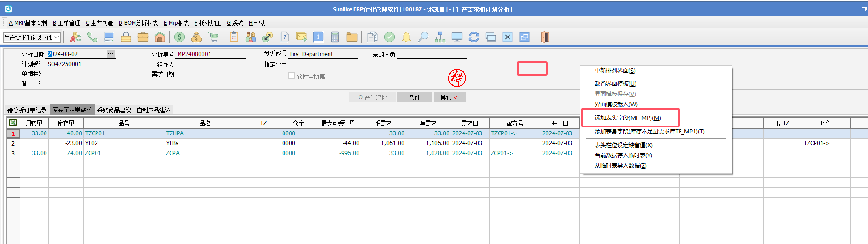Viewport: 868px width, 244px height.
Task: Click the green dollar coin icon
Action: pos(179,37)
